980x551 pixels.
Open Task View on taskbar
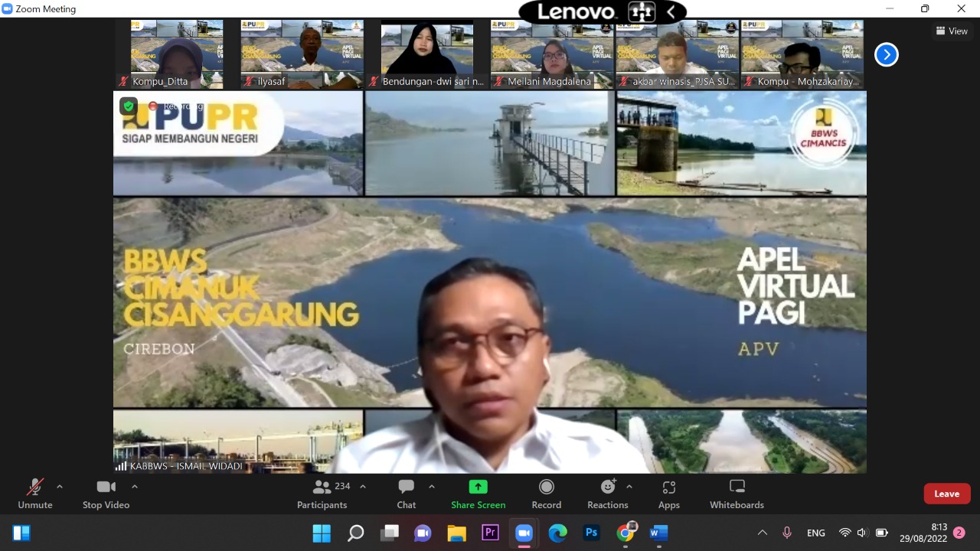click(x=390, y=533)
